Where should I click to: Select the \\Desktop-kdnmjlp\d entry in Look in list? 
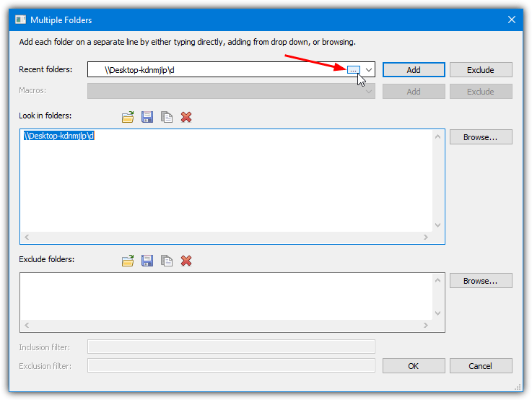(58, 136)
